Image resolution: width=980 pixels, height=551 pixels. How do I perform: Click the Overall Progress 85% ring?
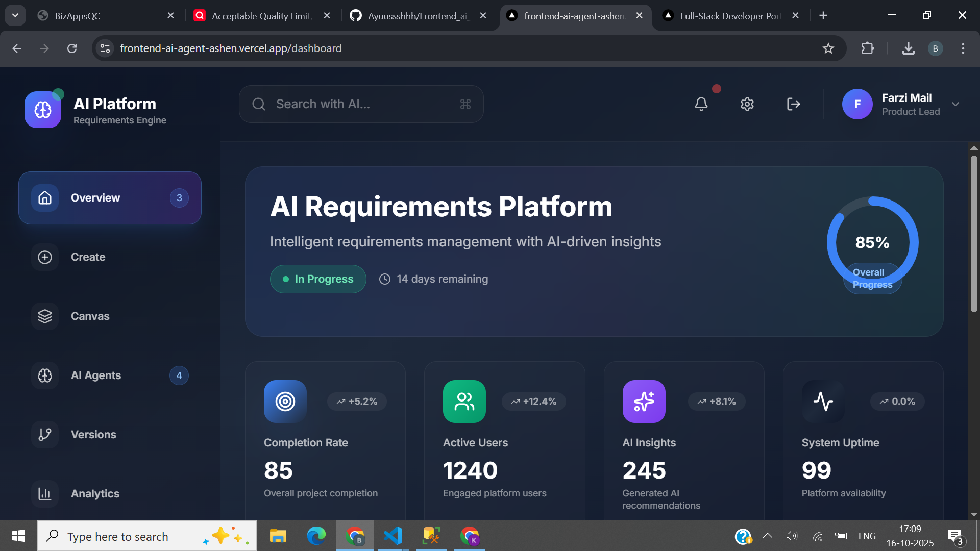(872, 242)
